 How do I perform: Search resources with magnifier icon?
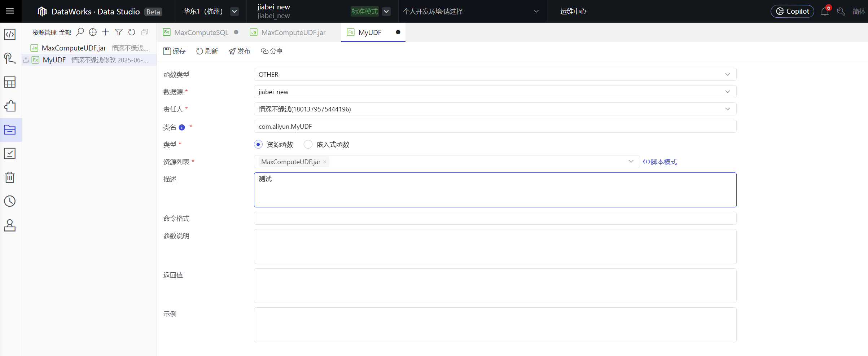80,32
